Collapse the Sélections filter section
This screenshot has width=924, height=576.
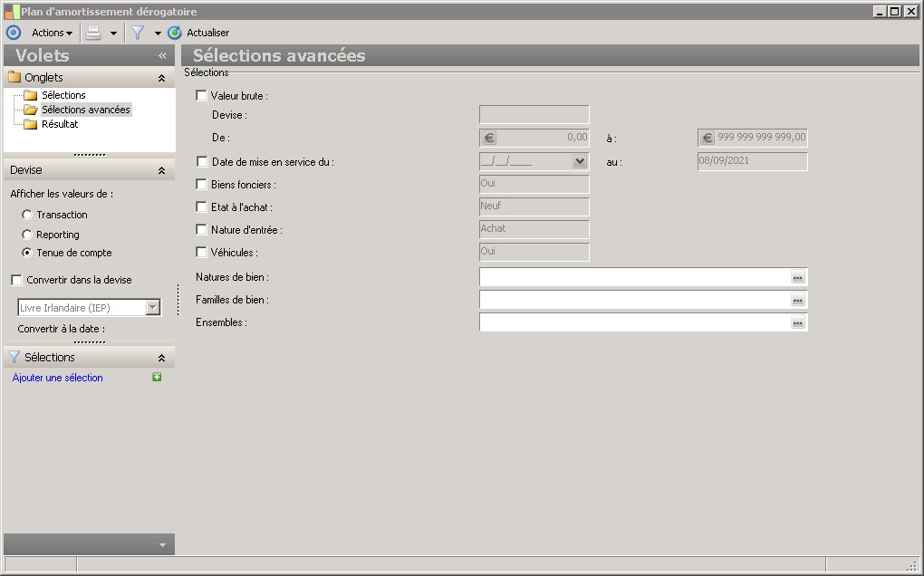point(161,358)
